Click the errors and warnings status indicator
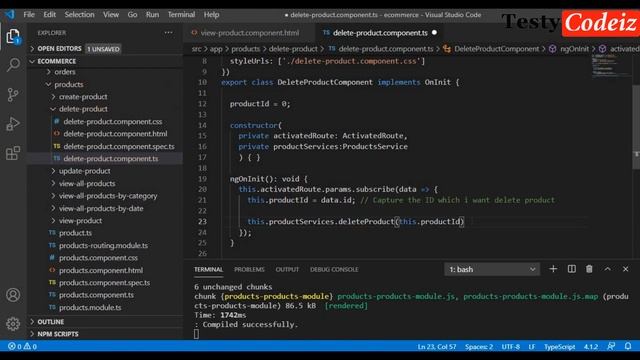 click(x=22, y=346)
